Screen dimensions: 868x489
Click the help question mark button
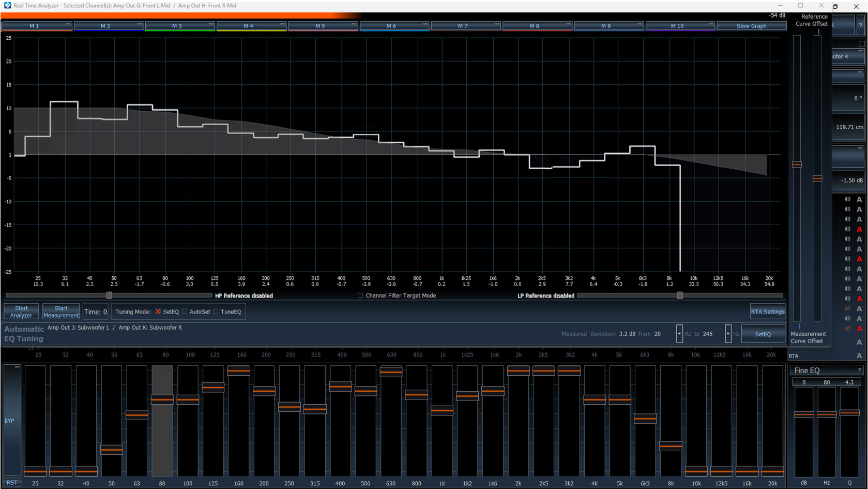860,25
